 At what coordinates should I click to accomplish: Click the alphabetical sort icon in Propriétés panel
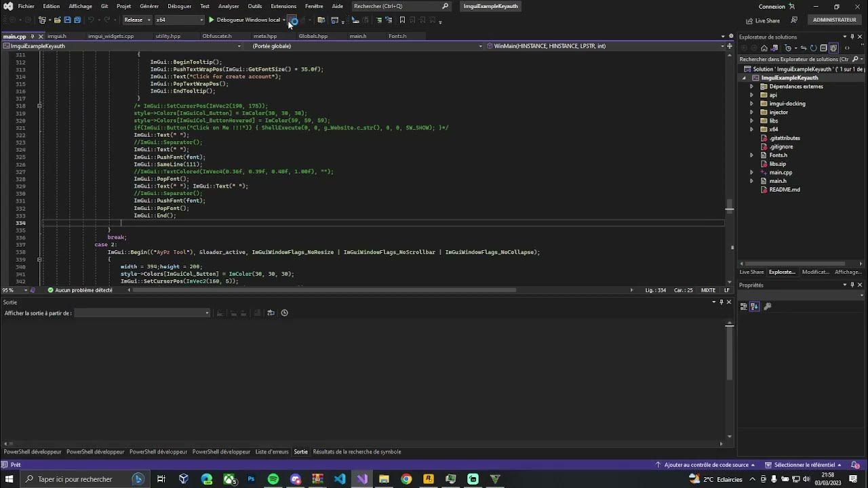coord(754,306)
